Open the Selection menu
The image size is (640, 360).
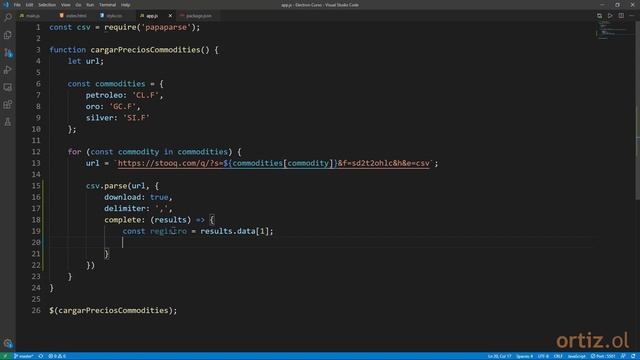[x=47, y=5]
